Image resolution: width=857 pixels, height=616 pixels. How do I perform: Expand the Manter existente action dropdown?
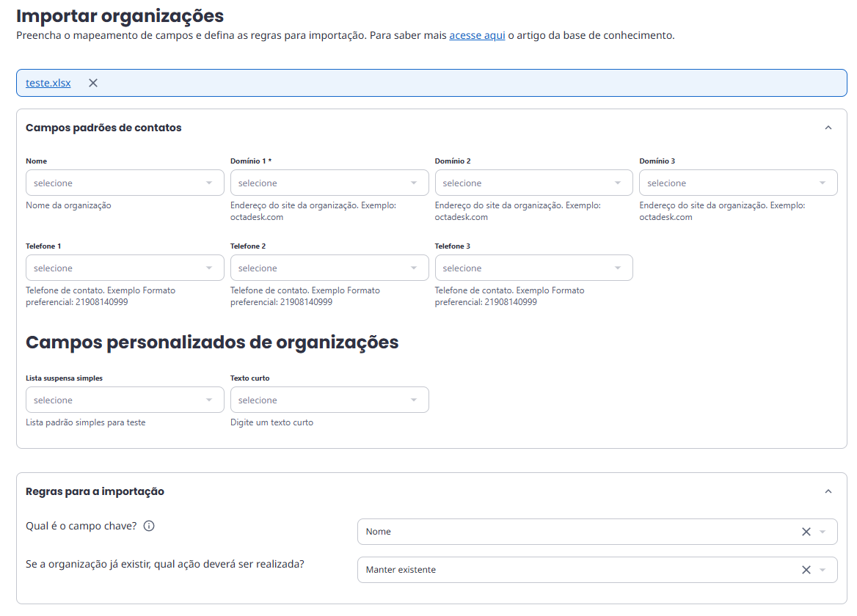(823, 570)
